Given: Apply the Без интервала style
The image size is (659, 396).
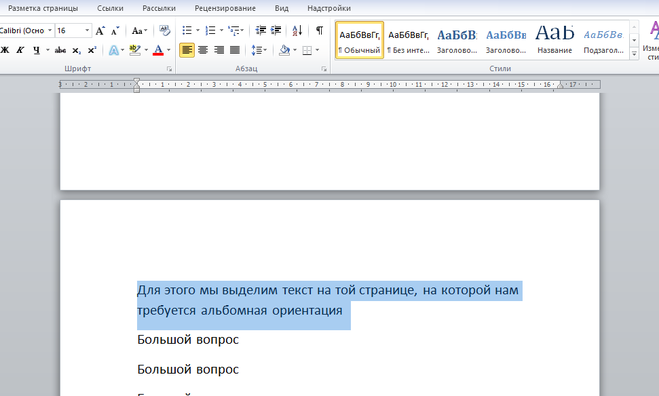Looking at the screenshot, I should (x=408, y=40).
